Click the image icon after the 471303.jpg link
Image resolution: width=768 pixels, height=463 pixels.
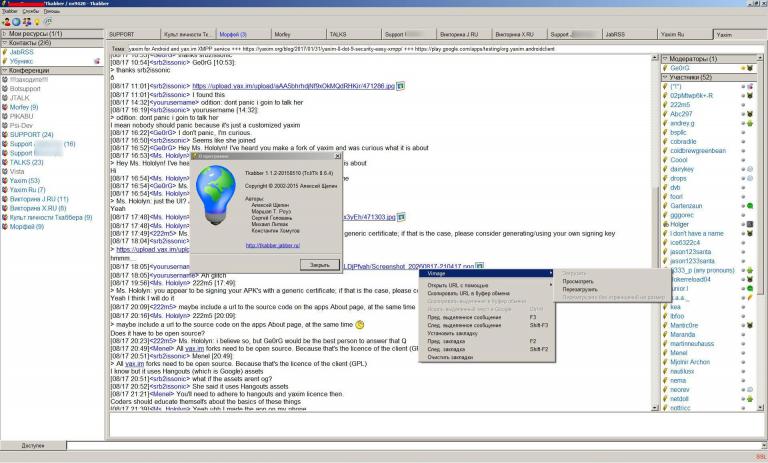click(401, 217)
